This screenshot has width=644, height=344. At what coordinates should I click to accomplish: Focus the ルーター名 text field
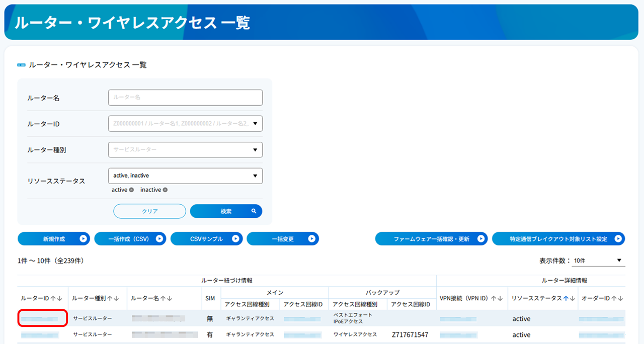click(185, 98)
